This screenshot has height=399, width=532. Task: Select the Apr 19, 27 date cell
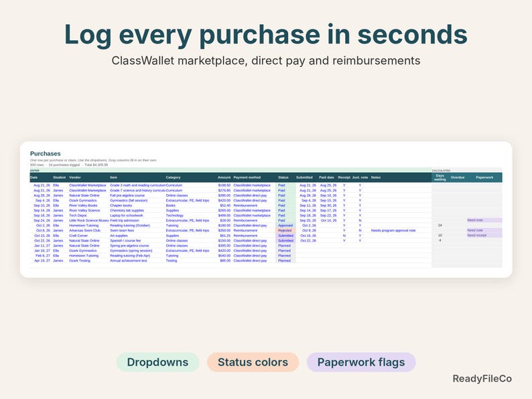click(42, 260)
